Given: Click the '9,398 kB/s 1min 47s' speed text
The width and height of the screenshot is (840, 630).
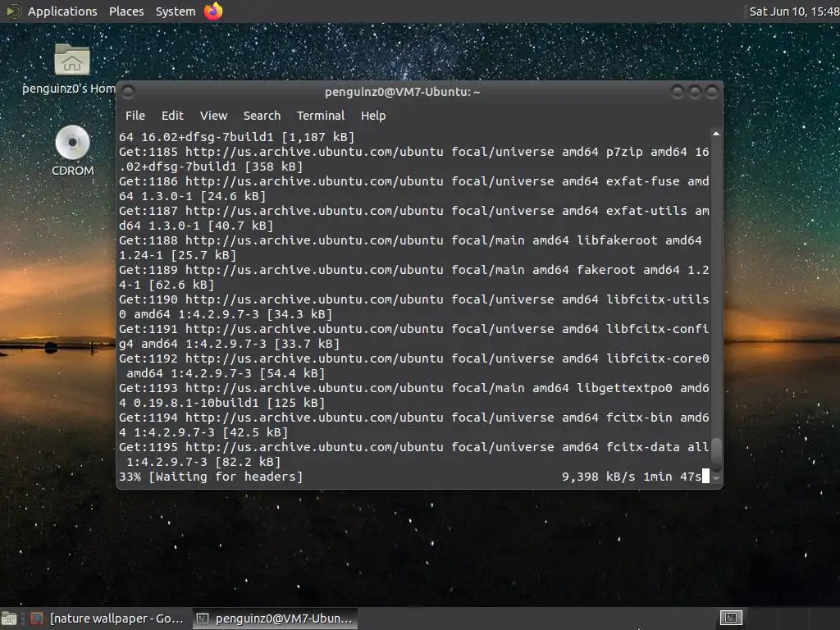Looking at the screenshot, I should [632, 477].
